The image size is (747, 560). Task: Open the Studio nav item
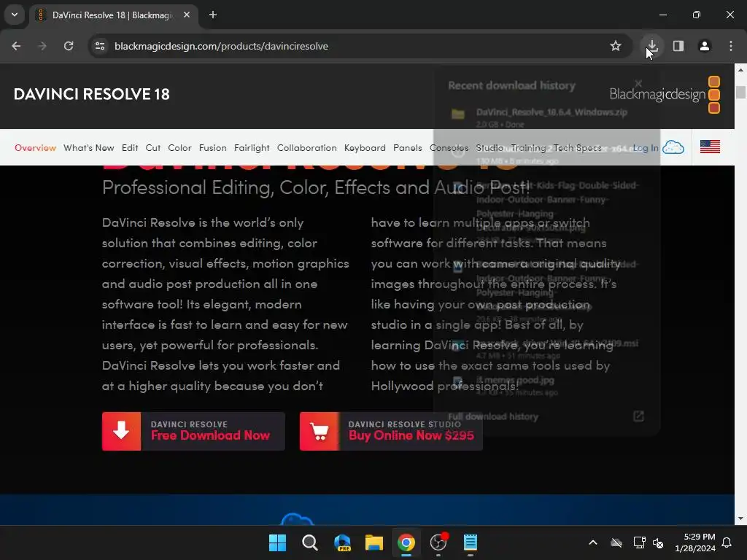pyautogui.click(x=489, y=148)
